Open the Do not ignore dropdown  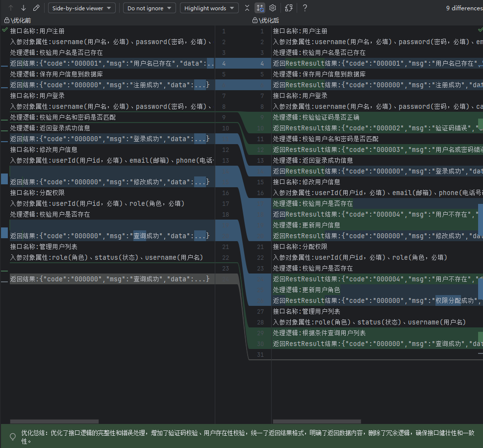click(x=149, y=8)
